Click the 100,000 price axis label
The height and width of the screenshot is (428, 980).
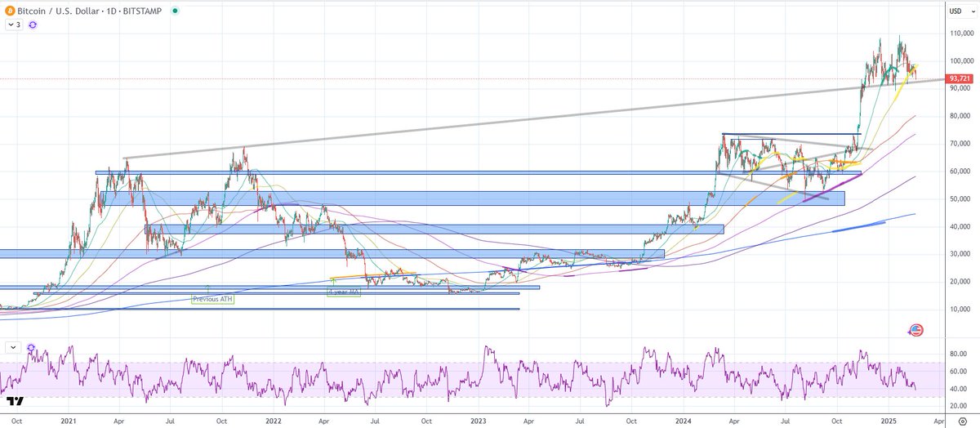click(x=962, y=62)
